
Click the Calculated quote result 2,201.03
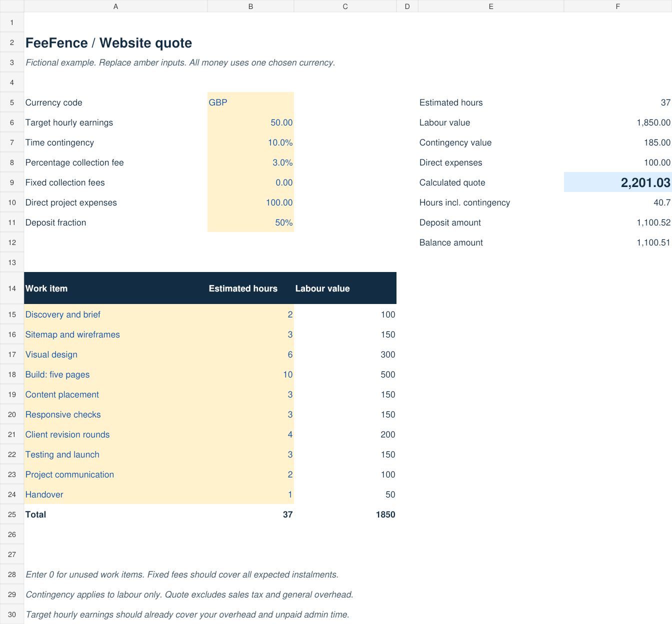point(618,182)
